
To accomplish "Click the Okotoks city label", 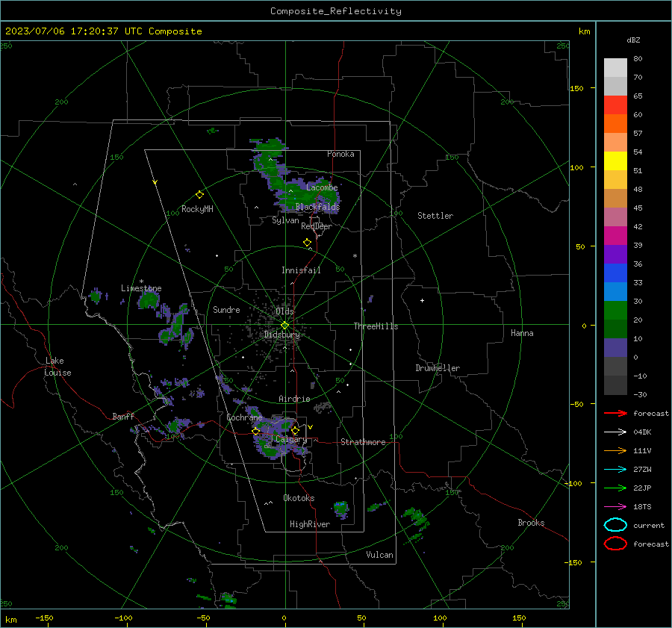I will pyautogui.click(x=299, y=498).
